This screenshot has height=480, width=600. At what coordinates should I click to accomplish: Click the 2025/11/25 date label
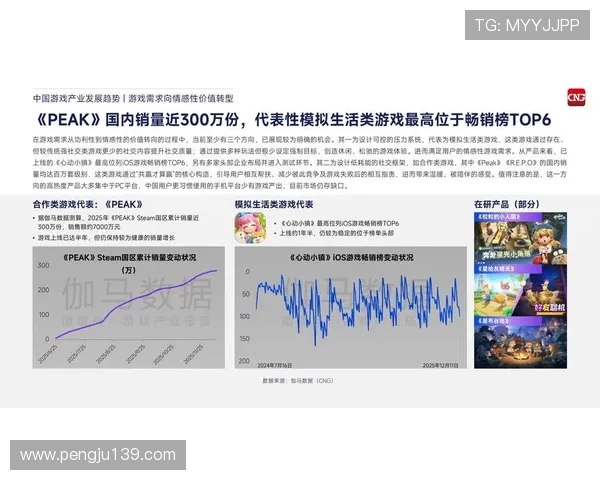point(193,354)
